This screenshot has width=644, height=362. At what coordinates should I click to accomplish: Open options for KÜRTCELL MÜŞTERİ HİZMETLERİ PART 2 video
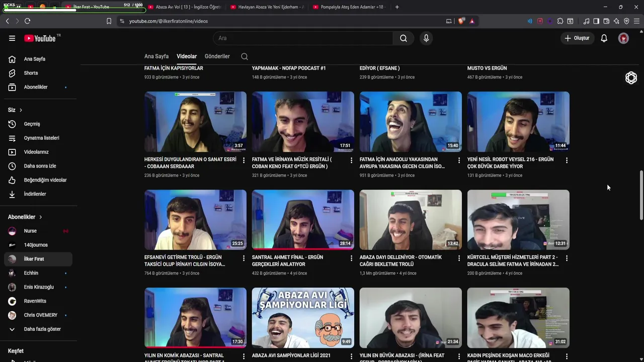[567, 258]
